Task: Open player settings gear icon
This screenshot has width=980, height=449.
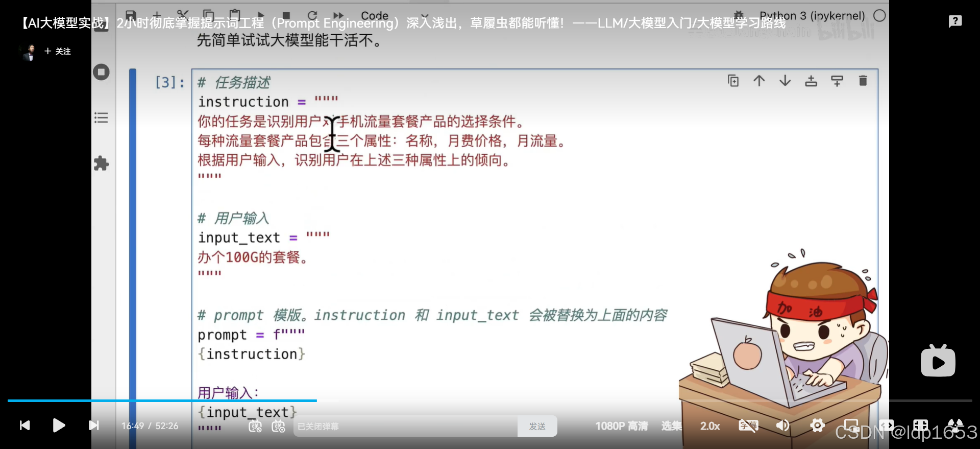Action: [x=817, y=426]
